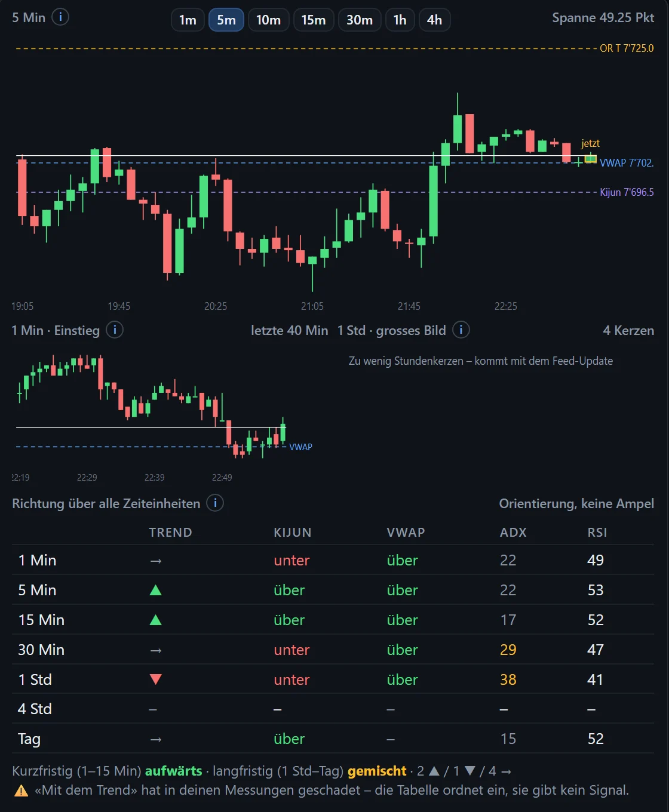Click the green up-trend triangle in the 15 Min row
669x812 pixels.
coord(155,620)
